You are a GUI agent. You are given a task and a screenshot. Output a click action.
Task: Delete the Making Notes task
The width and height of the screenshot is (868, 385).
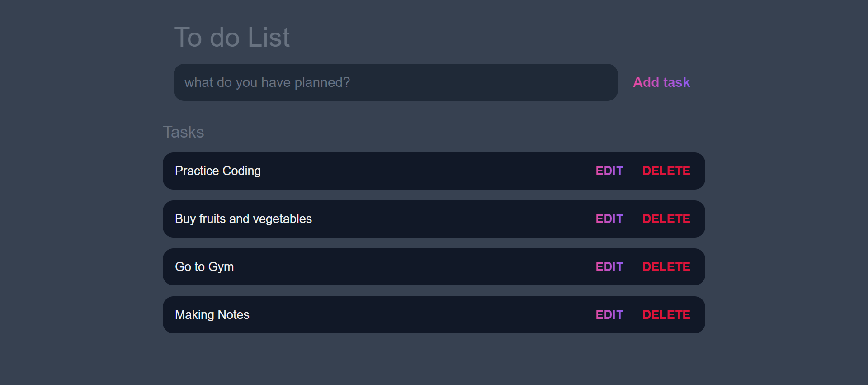coord(666,315)
